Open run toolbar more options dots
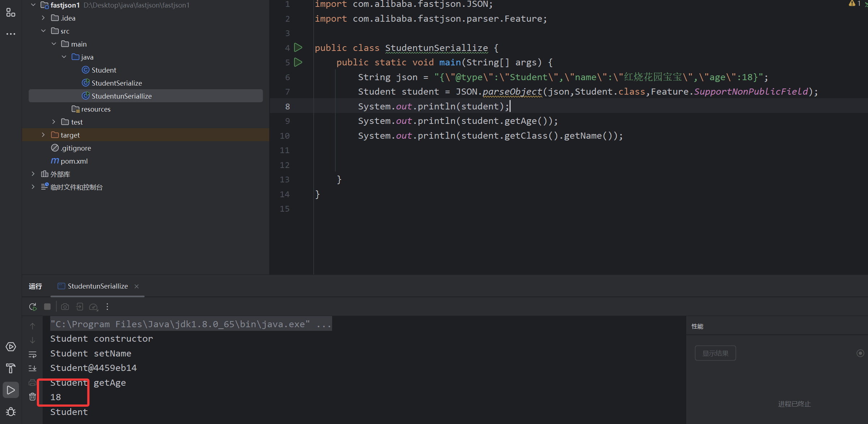This screenshot has height=424, width=868. (107, 307)
